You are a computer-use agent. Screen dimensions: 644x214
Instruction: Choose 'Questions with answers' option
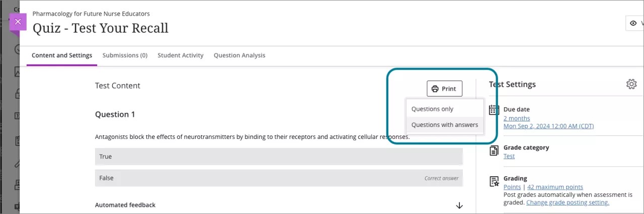pos(444,125)
